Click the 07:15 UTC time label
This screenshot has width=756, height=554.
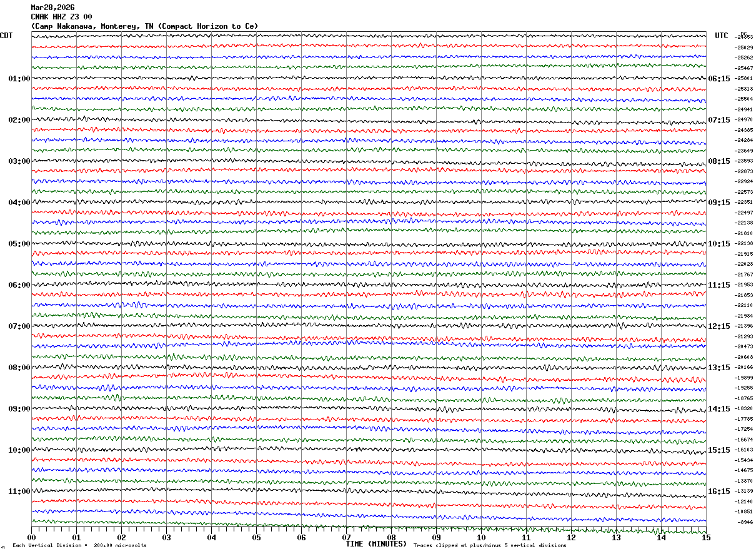click(x=719, y=120)
